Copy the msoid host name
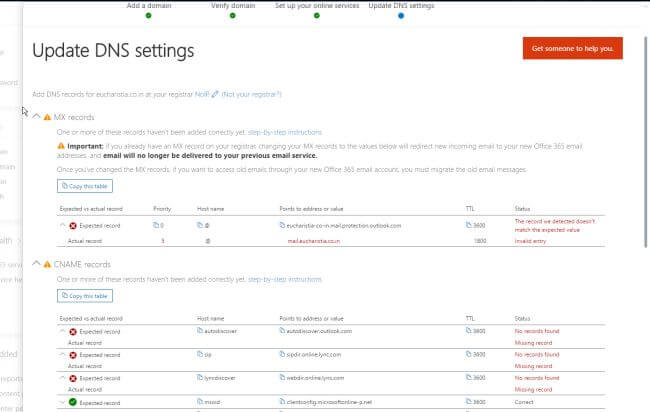This screenshot has height=412, width=650. [x=200, y=402]
